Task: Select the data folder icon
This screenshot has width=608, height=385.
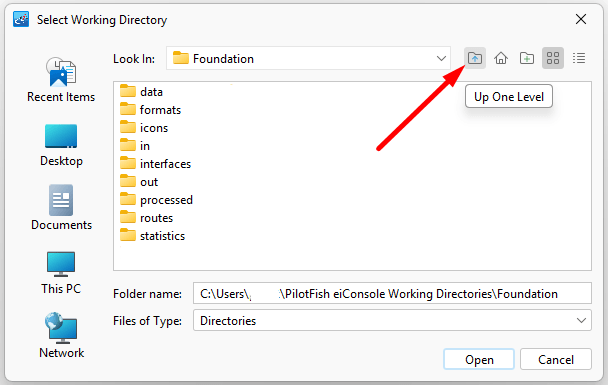Action: [x=128, y=92]
